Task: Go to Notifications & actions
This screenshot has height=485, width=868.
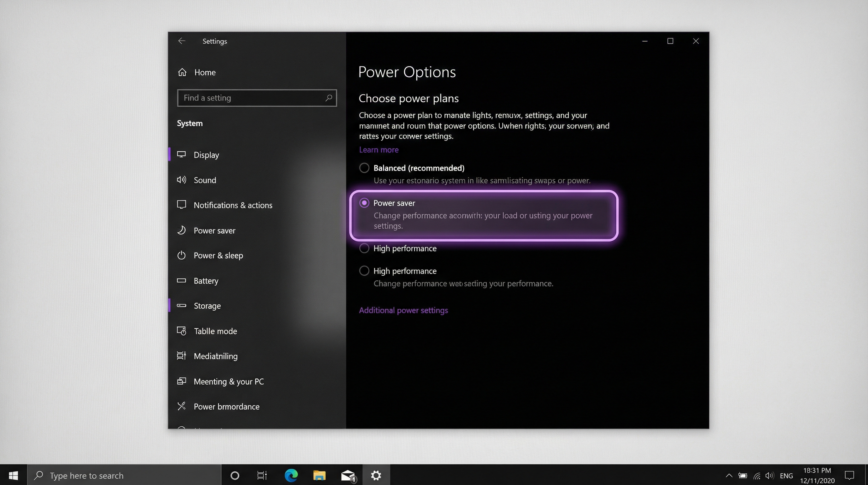Action: [233, 205]
